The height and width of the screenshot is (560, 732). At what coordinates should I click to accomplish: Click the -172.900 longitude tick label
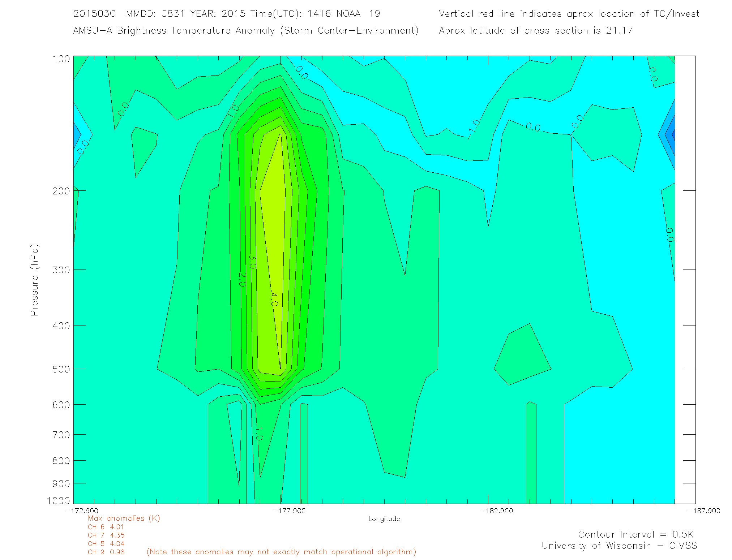click(82, 511)
